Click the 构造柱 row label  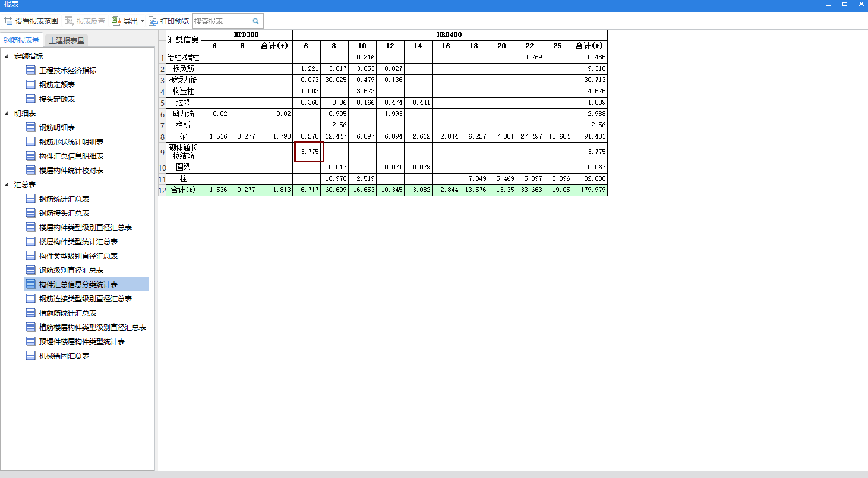click(x=183, y=92)
